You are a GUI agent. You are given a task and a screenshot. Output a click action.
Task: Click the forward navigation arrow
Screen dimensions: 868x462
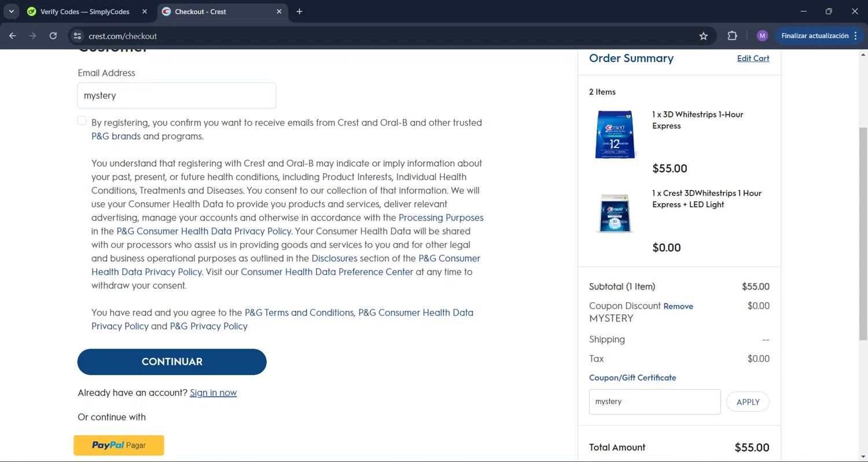33,36
